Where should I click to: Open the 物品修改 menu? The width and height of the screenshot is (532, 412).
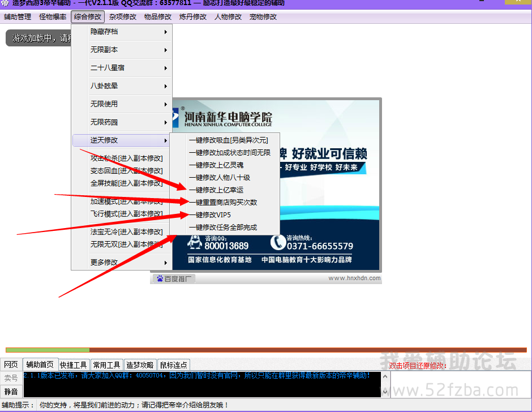point(158,16)
